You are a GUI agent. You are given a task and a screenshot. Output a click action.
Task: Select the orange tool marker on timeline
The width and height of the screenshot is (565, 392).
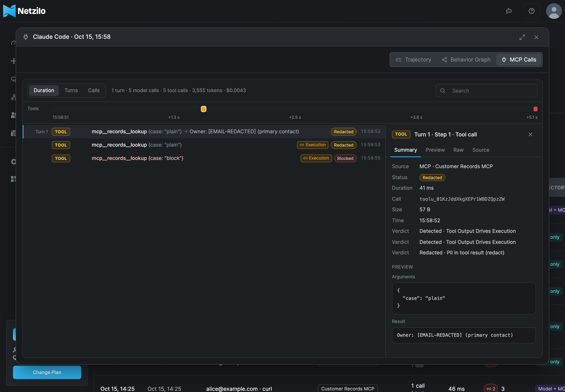(x=203, y=109)
